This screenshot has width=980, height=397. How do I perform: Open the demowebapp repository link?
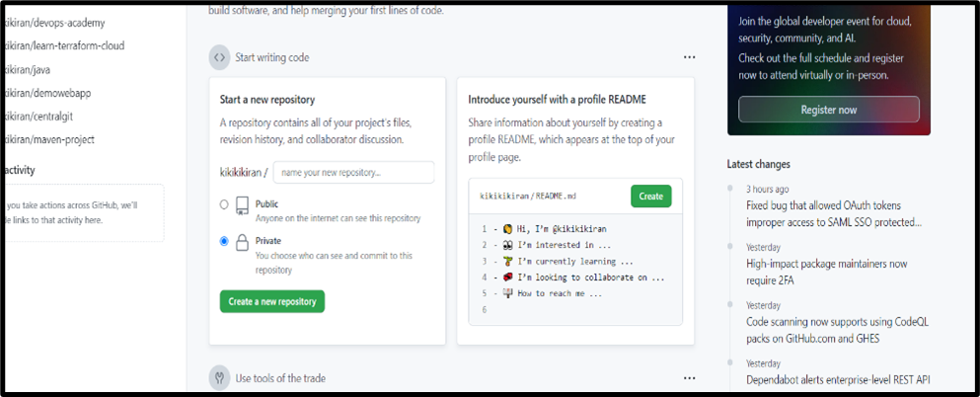point(49,93)
